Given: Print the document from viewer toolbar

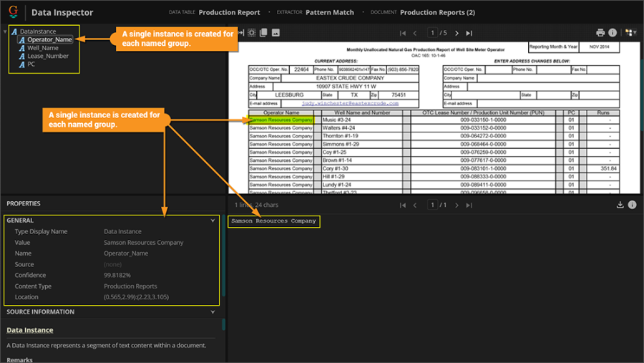Looking at the screenshot, I should (x=600, y=33).
